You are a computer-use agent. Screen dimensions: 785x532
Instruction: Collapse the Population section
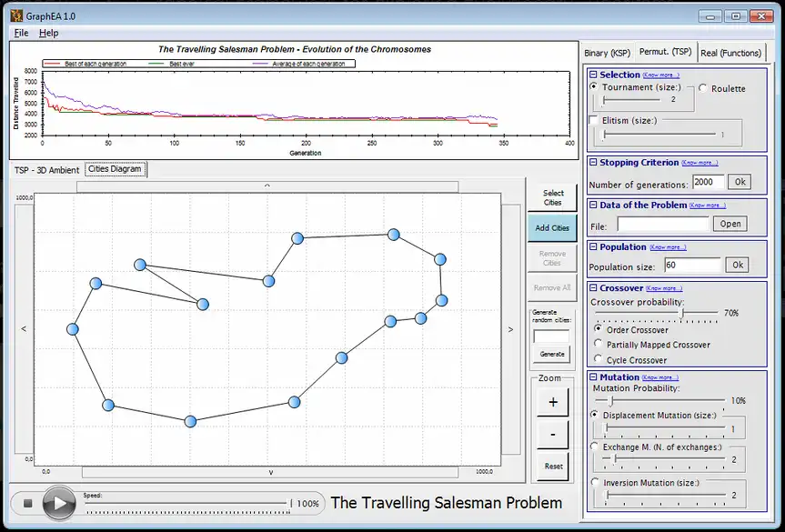click(593, 246)
